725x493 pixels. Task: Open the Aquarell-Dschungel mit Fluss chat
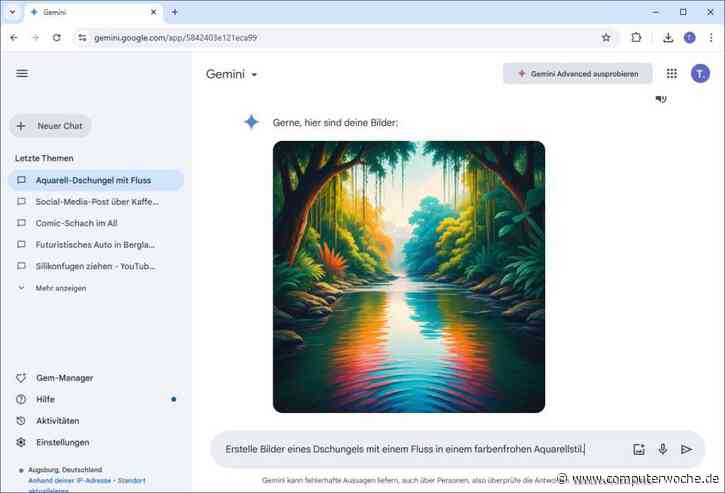click(x=96, y=180)
